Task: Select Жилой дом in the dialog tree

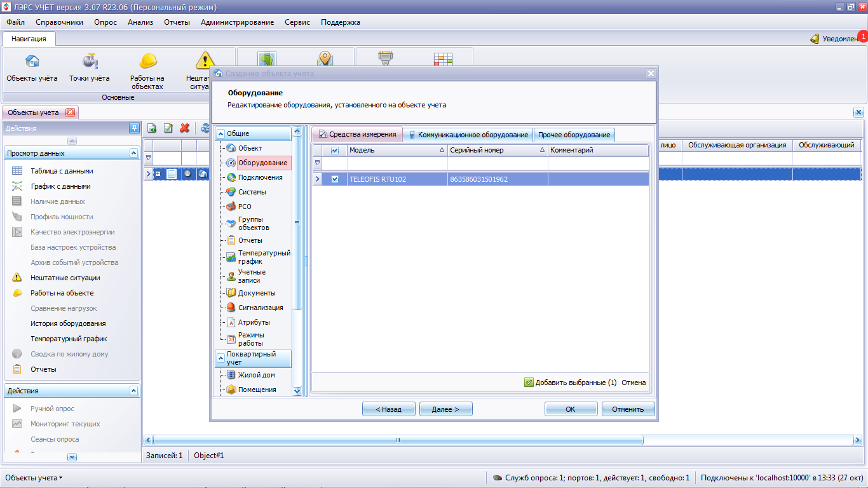Action: [x=257, y=375]
